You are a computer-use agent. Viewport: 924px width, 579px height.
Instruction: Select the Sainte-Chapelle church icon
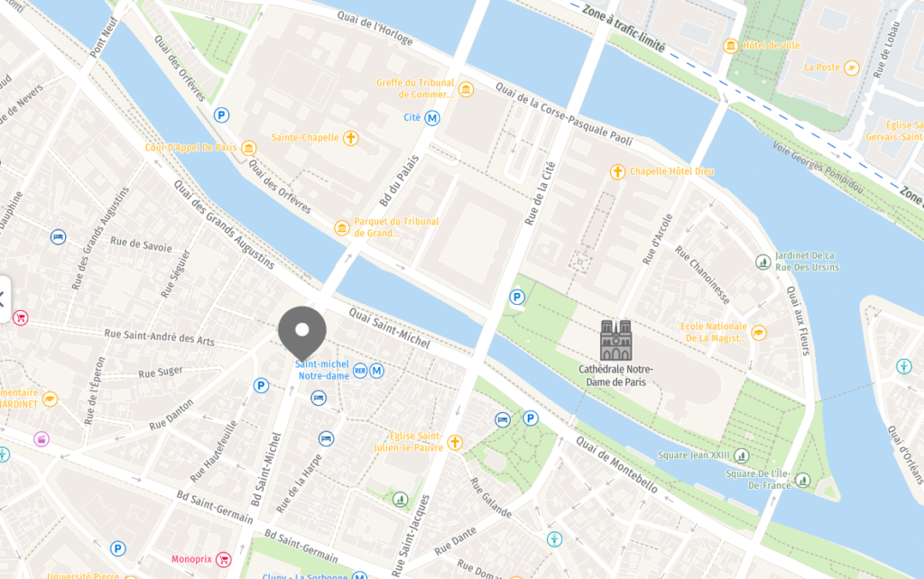coord(351,138)
